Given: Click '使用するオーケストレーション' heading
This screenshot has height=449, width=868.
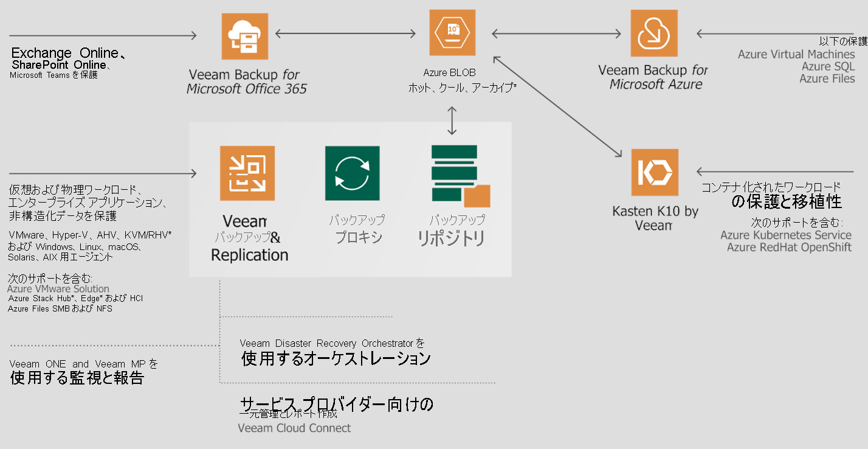Looking at the screenshot, I should (x=336, y=358).
